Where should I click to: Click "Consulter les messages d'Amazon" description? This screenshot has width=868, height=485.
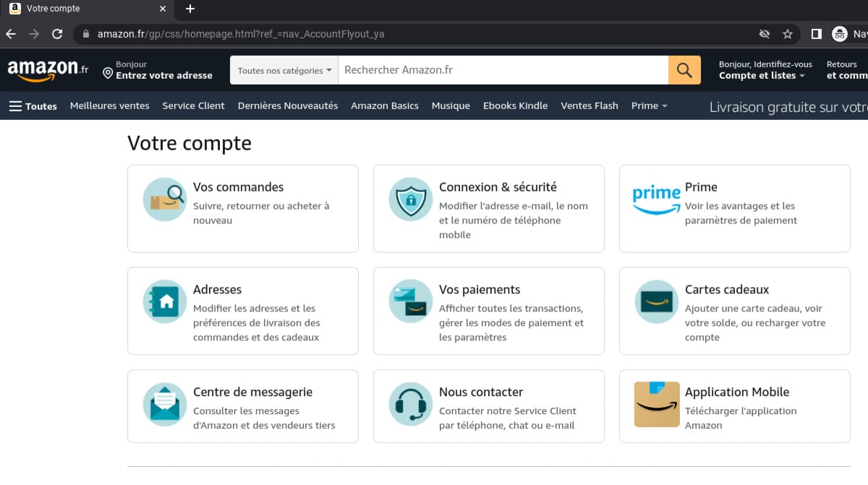(x=264, y=419)
